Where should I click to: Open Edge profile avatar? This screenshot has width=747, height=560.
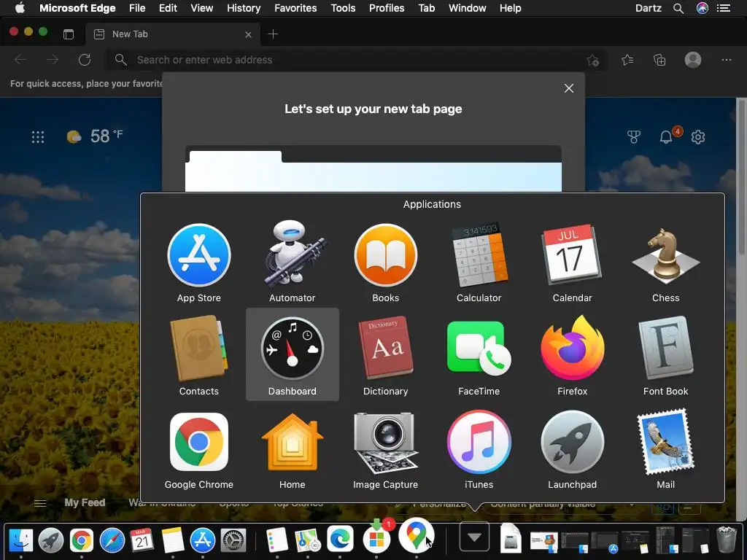[x=693, y=60]
